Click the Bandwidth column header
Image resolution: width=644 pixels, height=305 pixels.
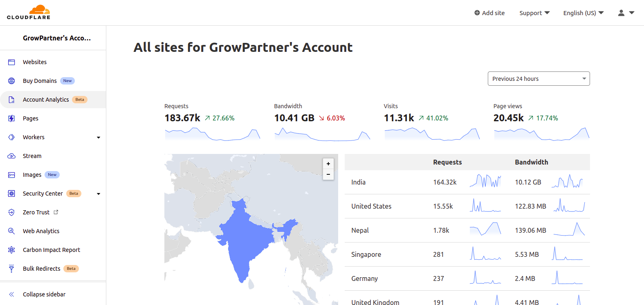point(532,162)
